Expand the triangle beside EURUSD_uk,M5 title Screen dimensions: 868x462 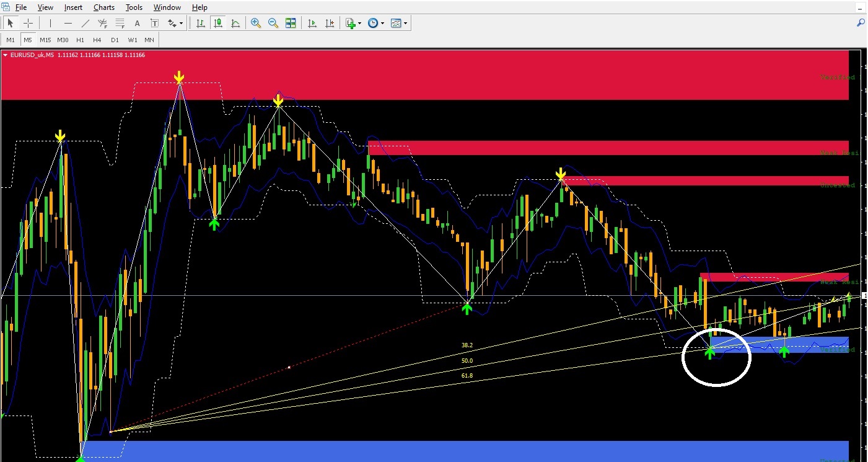(x=6, y=55)
